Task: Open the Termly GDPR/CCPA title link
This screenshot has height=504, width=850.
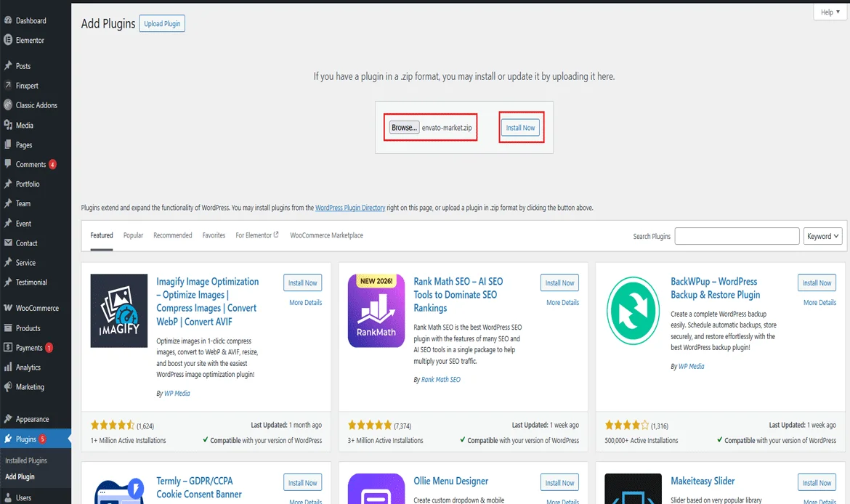Action: 199,487
